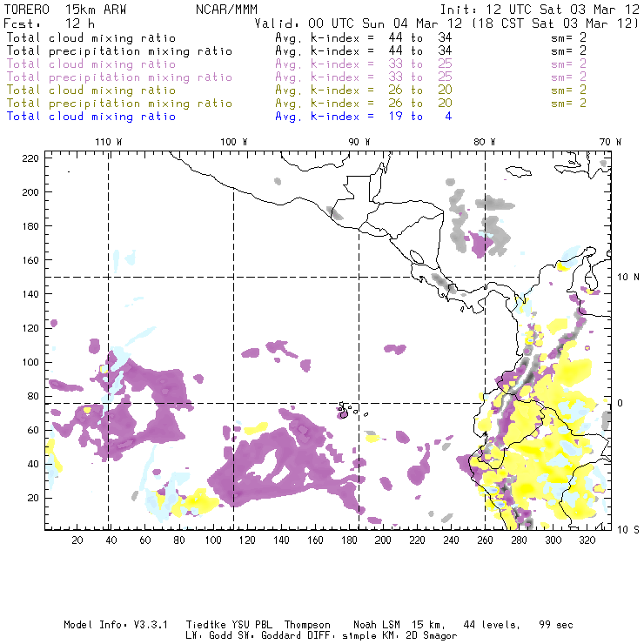Image resolution: width=644 pixels, height=644 pixels.
Task: Click the black "Total cloud mixing ratio" legend line
Action: [91, 37]
